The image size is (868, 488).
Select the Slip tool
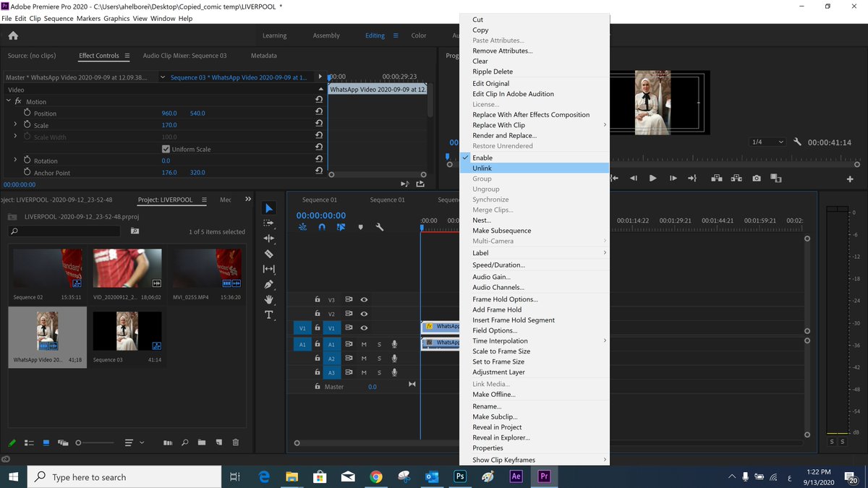268,269
